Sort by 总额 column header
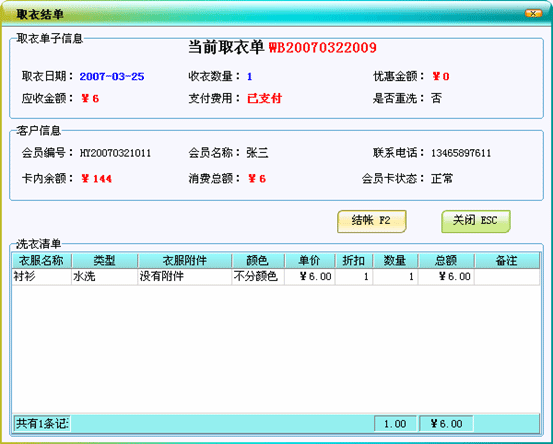This screenshot has height=444, width=553. (446, 261)
